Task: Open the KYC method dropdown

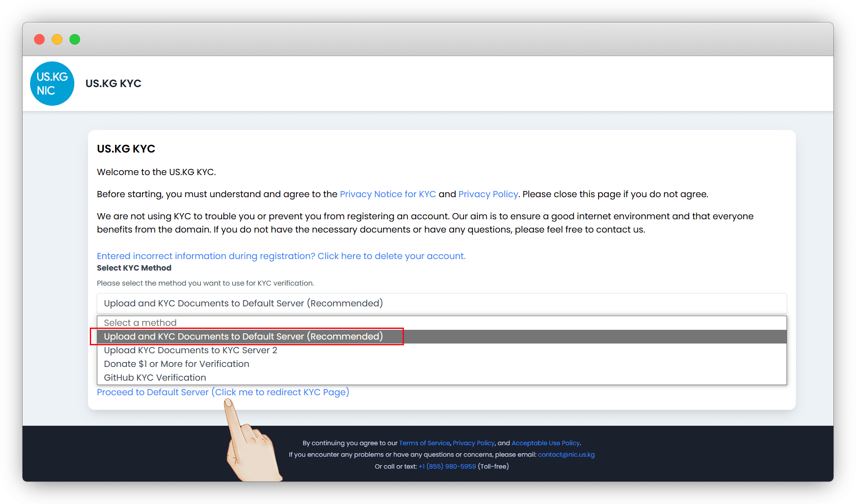Action: [441, 303]
